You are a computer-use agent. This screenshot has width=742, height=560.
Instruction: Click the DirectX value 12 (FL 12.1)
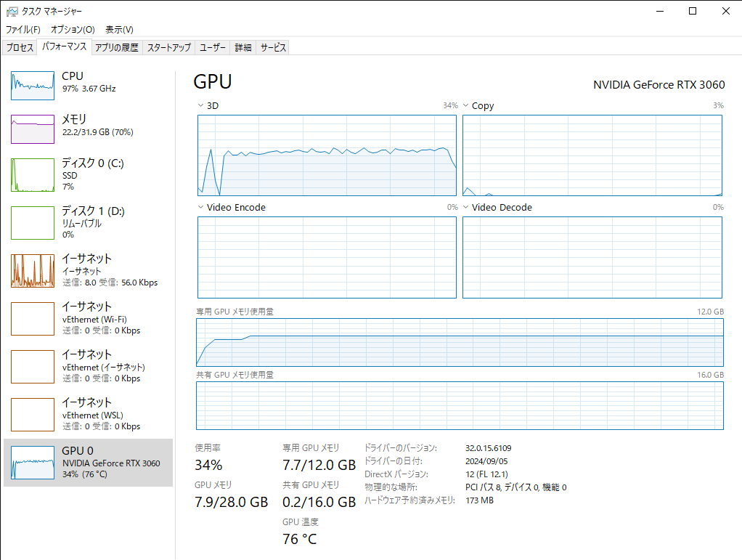pyautogui.click(x=487, y=474)
